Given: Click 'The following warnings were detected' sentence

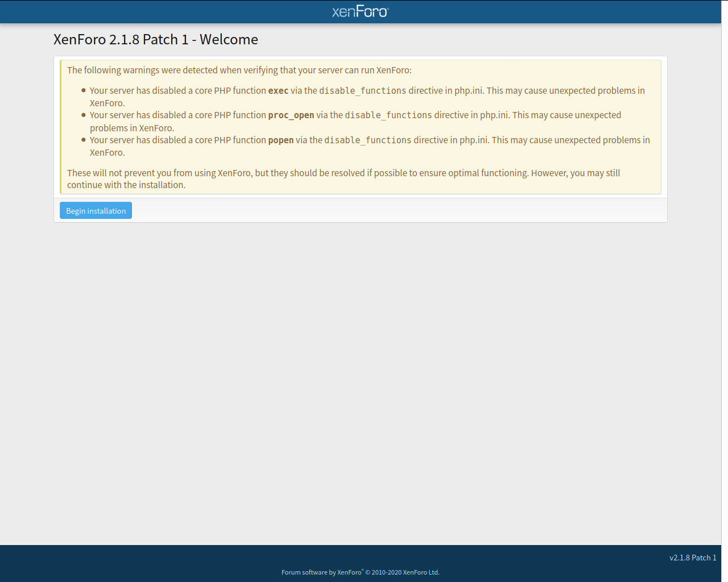Looking at the screenshot, I should tap(239, 70).
